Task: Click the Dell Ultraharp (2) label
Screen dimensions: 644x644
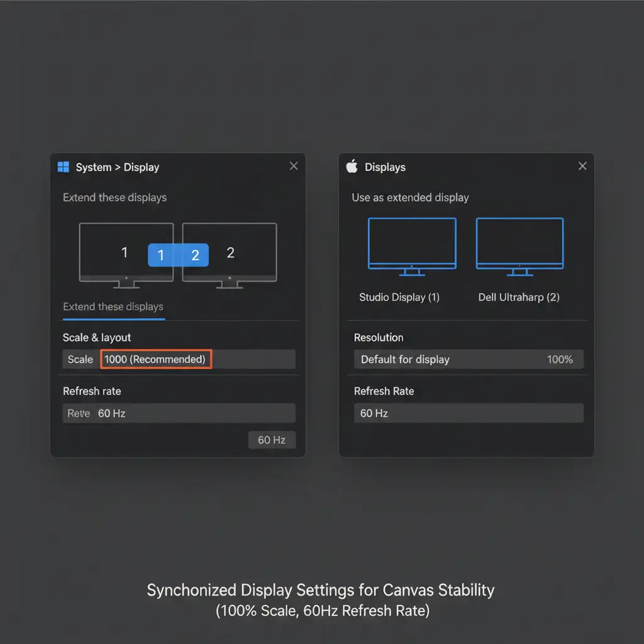Action: [x=519, y=297]
